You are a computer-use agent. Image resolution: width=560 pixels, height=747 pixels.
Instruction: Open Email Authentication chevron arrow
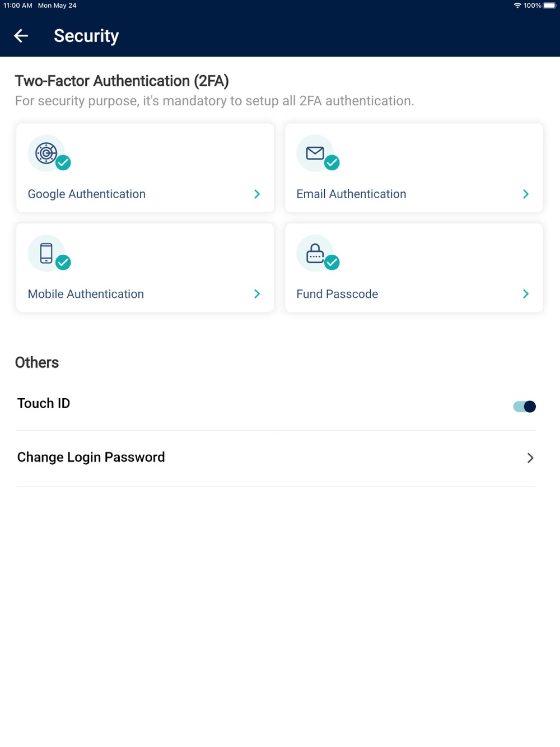pos(526,194)
